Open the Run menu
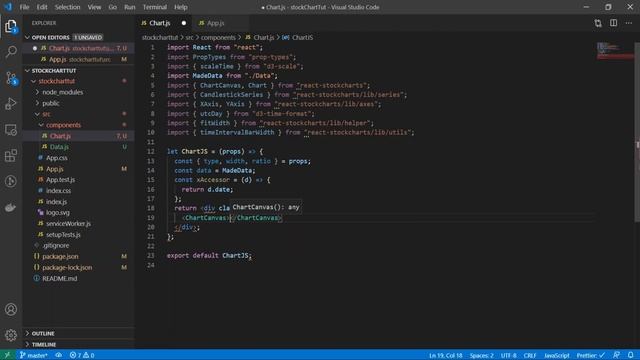 pyautogui.click(x=130, y=7)
